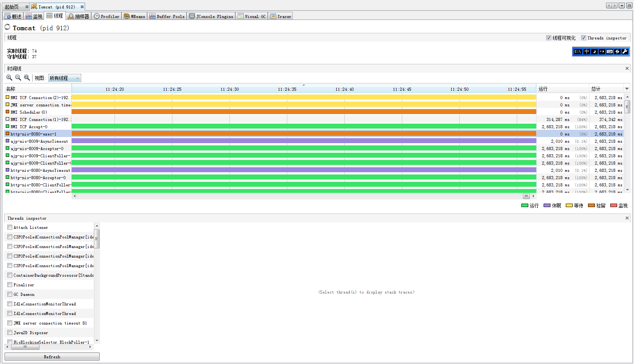634x364 pixels.
Task: Check the Java2D Disposer thread
Action: 10,333
